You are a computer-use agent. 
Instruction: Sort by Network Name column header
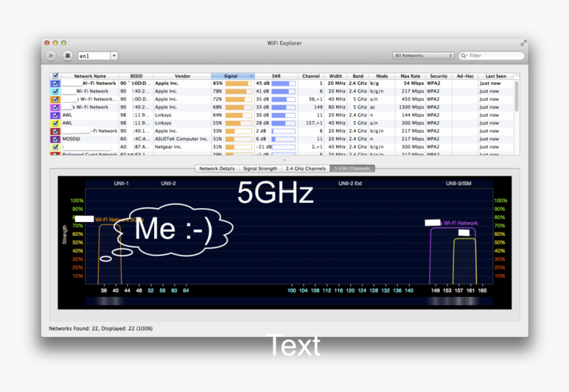click(x=89, y=76)
